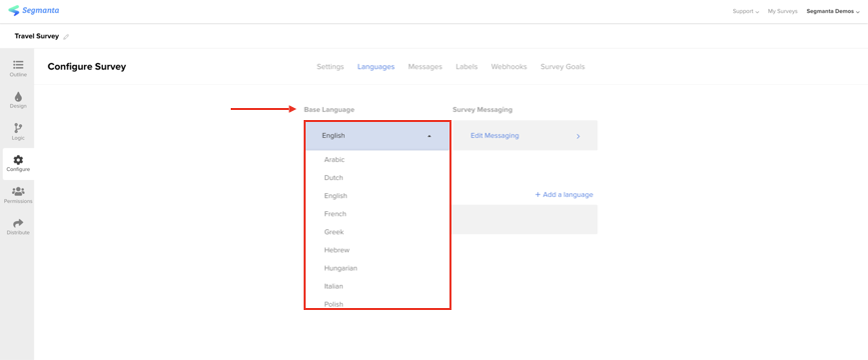Click the Travel Survey title text

coord(37,36)
